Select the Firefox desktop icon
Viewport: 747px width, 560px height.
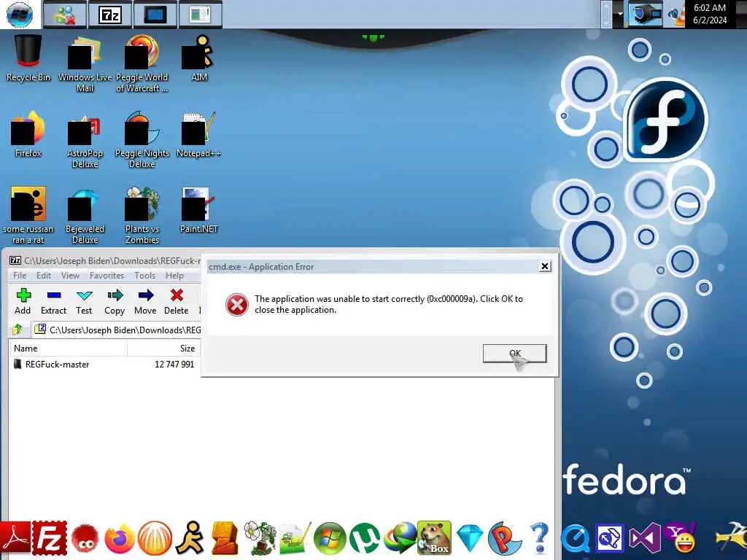[x=28, y=134]
